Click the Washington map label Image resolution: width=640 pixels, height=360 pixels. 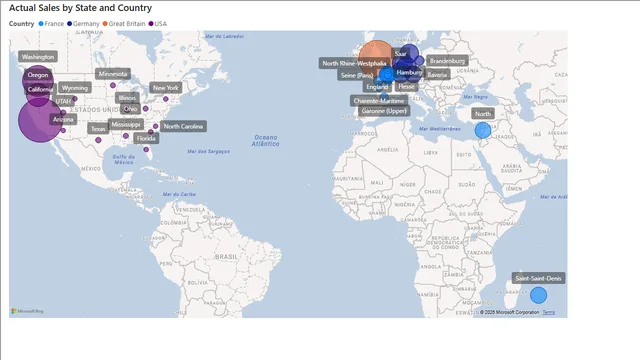click(38, 57)
